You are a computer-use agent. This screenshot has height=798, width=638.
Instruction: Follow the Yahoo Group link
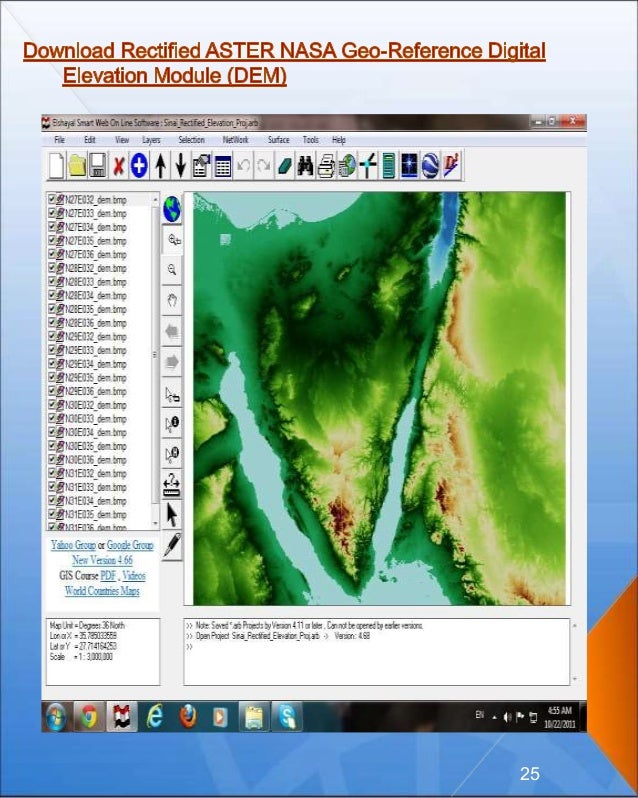(x=73, y=545)
